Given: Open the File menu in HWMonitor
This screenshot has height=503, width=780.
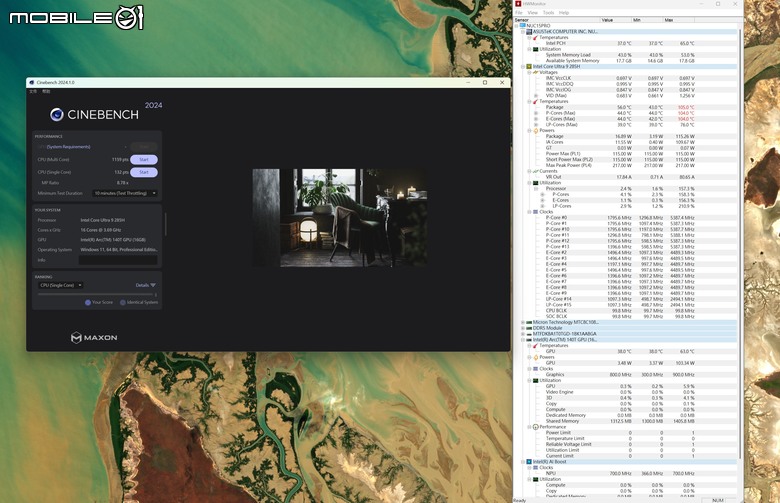Looking at the screenshot, I should (x=519, y=12).
